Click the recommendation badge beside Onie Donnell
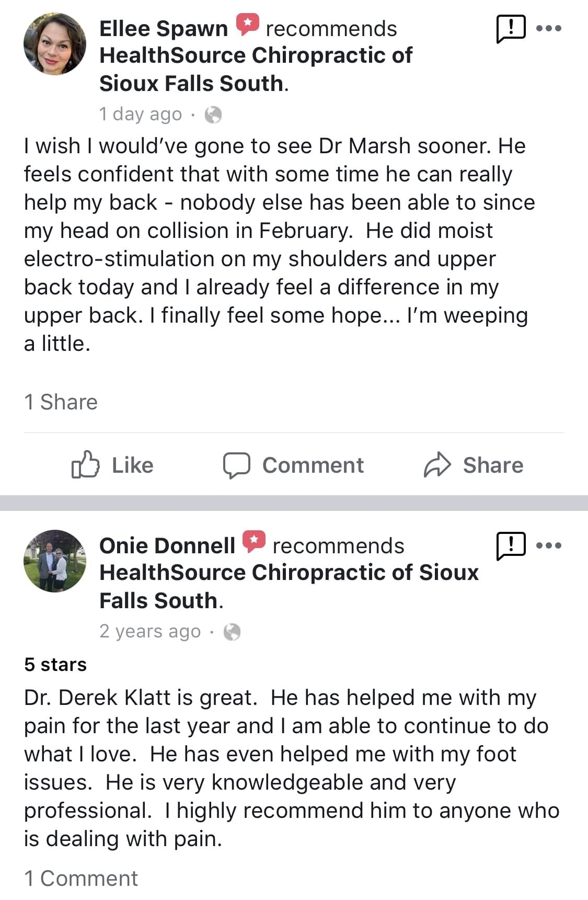Viewport: 588px width, 900px height. tap(254, 541)
